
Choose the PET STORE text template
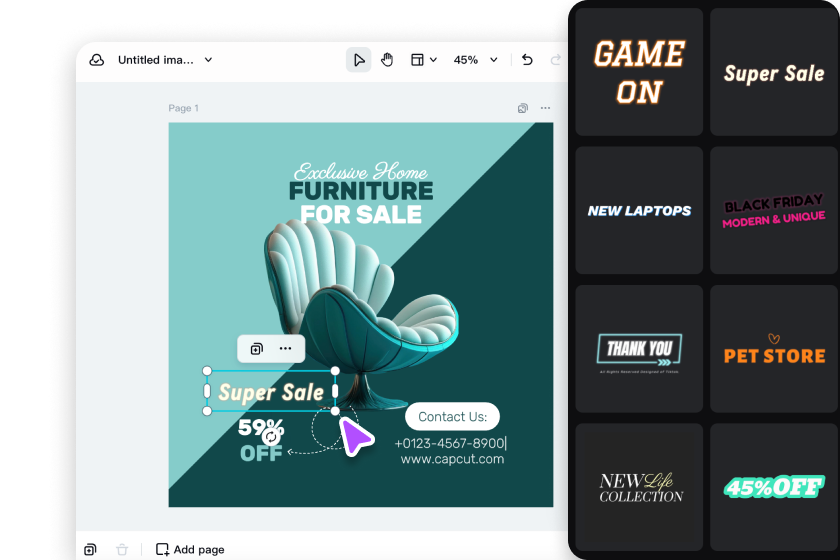(x=774, y=349)
